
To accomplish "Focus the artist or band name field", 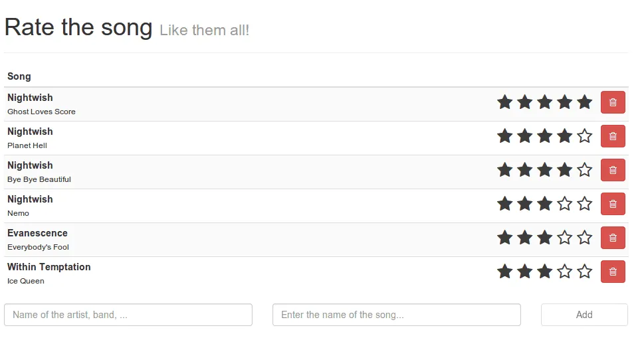I will (128, 315).
